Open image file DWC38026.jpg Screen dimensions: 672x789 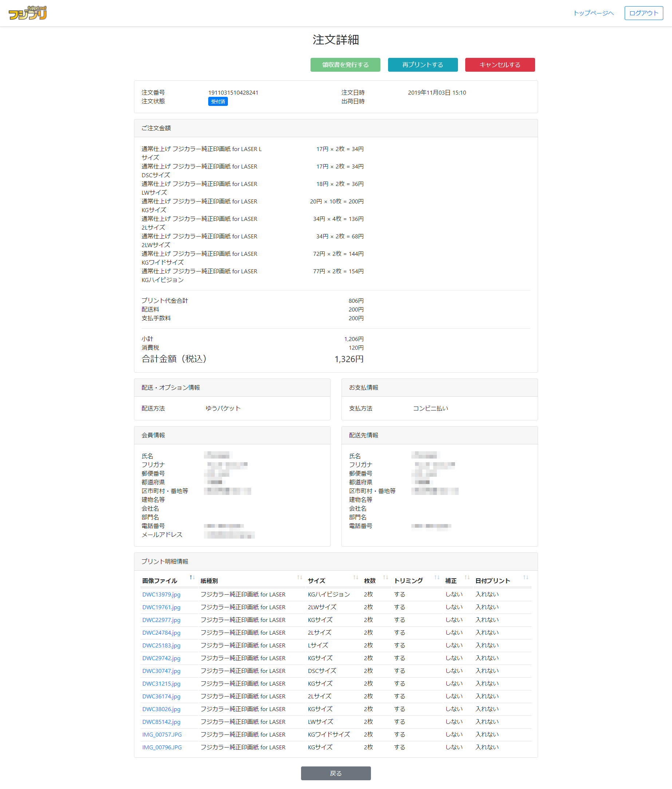(161, 709)
